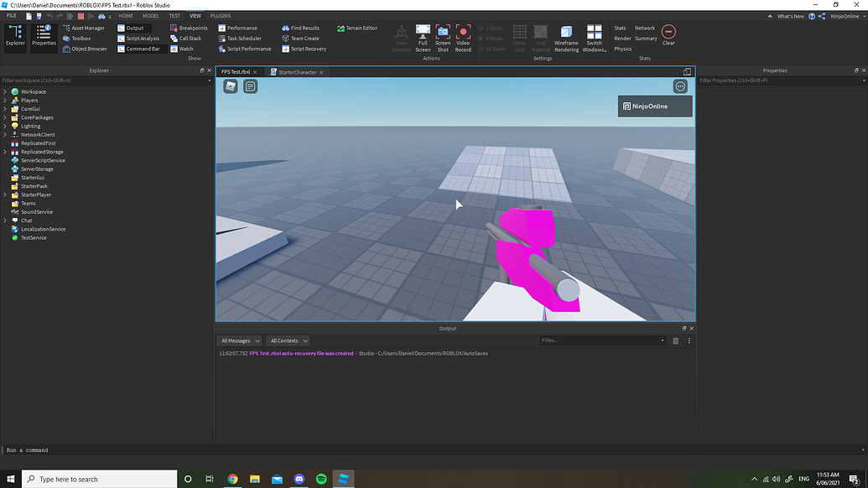Launch the Object Browser
This screenshot has width=868, height=488.
click(x=86, y=49)
